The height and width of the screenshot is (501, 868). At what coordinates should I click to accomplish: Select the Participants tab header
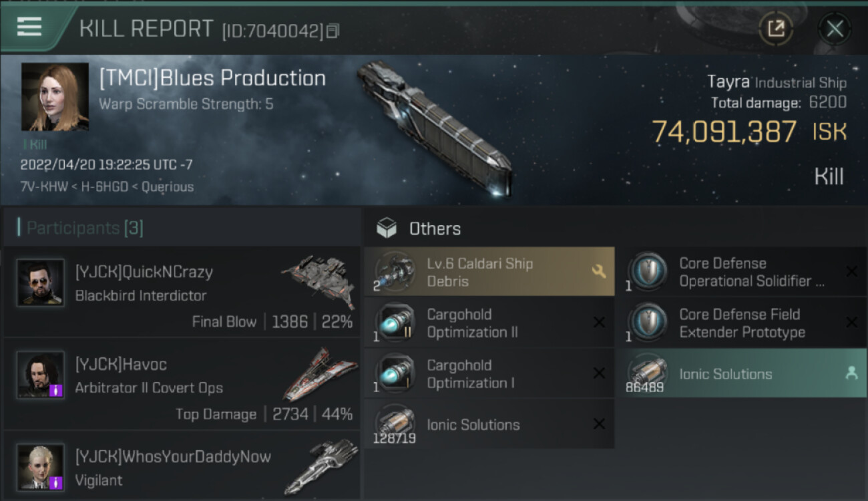click(x=84, y=228)
